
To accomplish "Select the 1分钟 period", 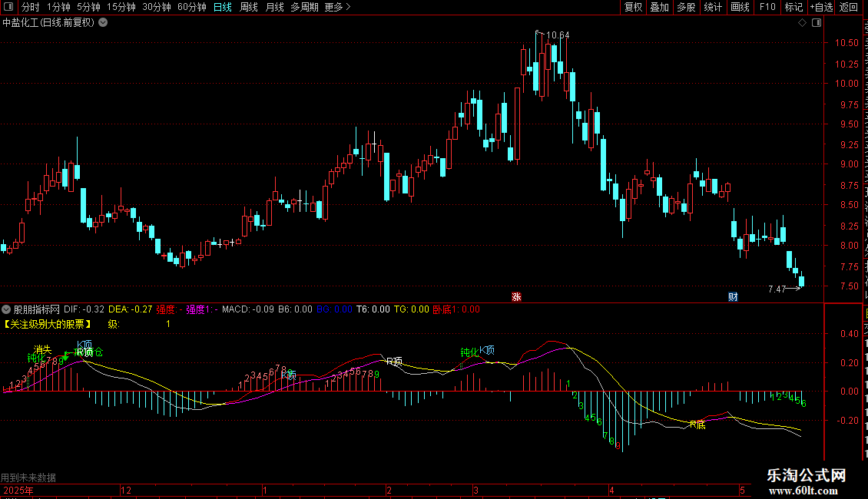I will [58, 7].
